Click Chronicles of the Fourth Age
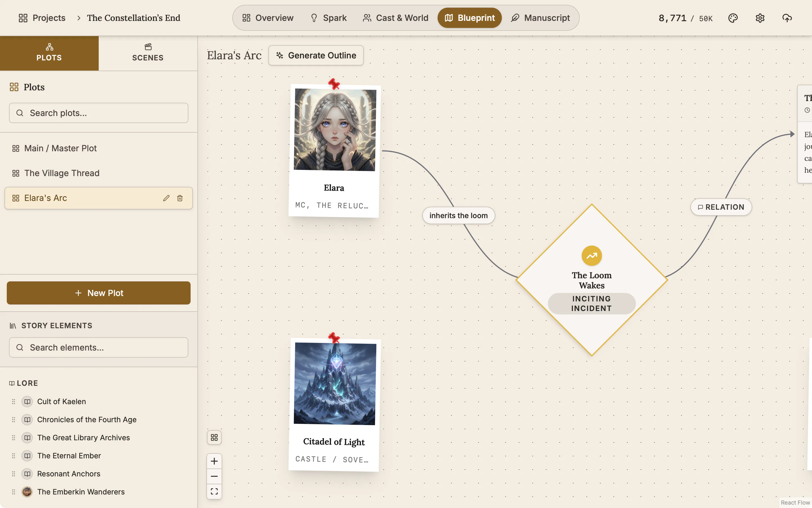The height and width of the screenshot is (508, 812). coord(87,420)
